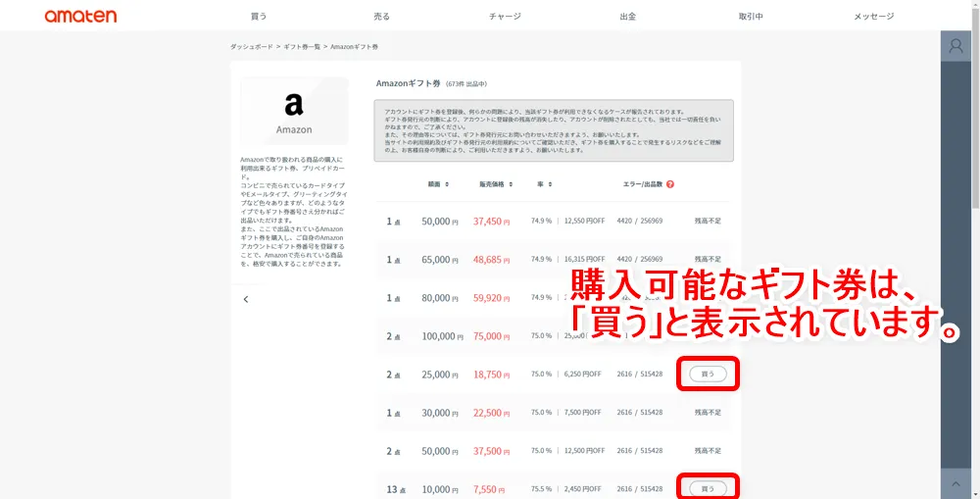Click the back chevron arrow
Screen dimensions: 980x499
246,299
